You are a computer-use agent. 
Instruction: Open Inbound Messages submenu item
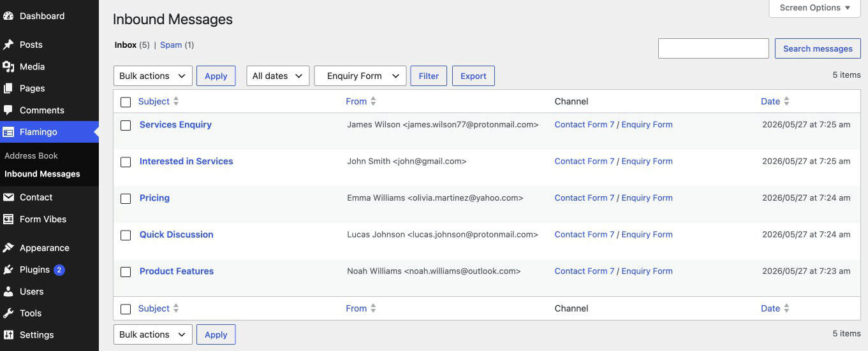pyautogui.click(x=42, y=174)
